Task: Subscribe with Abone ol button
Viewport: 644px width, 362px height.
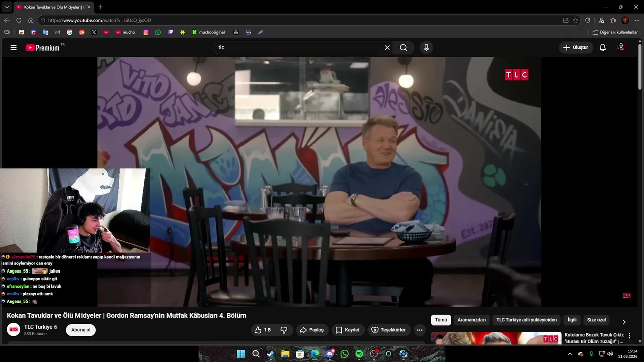Action: tap(81, 330)
